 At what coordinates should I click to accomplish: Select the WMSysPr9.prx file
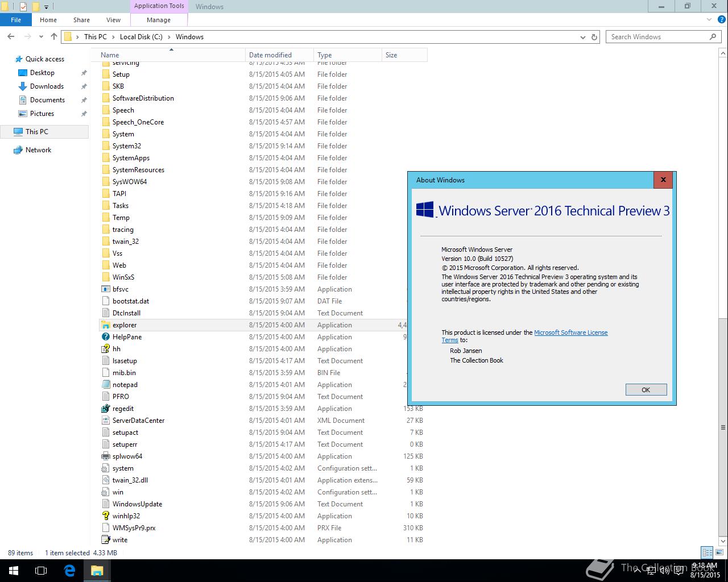tap(134, 528)
